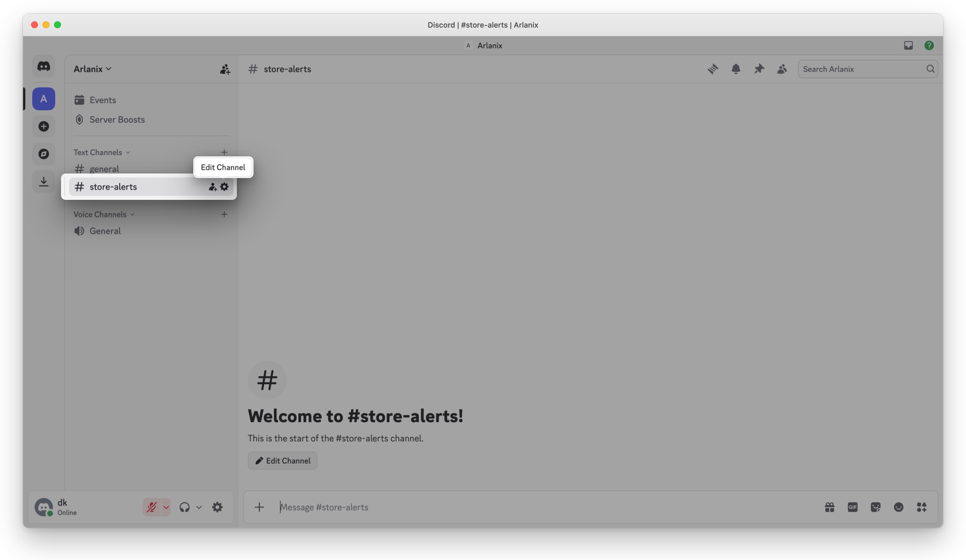The width and height of the screenshot is (966, 560).
Task: Toggle the member list visibility
Action: pos(782,69)
